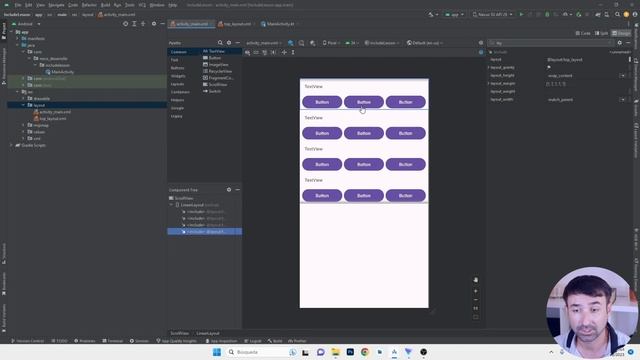This screenshot has height=360, width=640.
Task: Open the Build menu
Action: [x=105, y=5]
